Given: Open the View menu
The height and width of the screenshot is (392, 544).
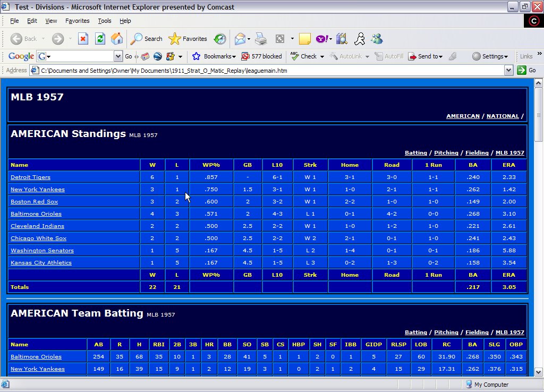Looking at the screenshot, I should [51, 21].
